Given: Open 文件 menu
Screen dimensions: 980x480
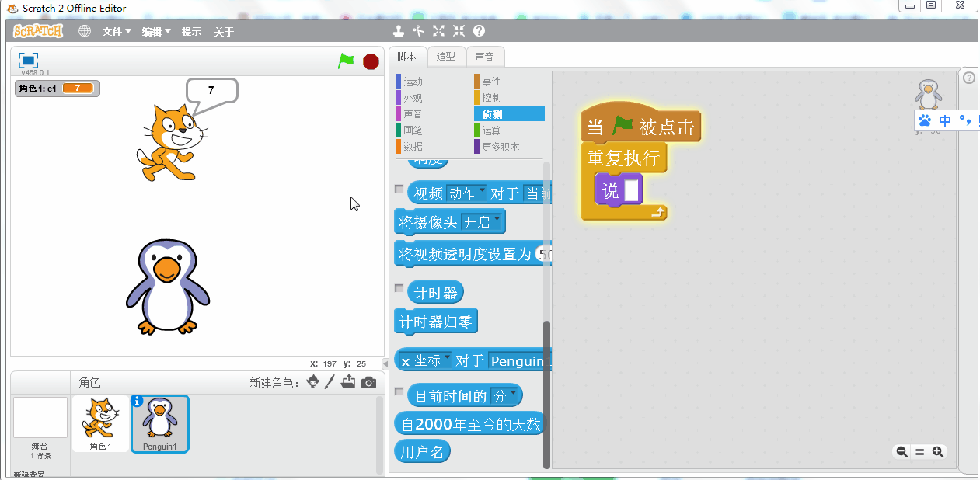Looking at the screenshot, I should coord(117,32).
